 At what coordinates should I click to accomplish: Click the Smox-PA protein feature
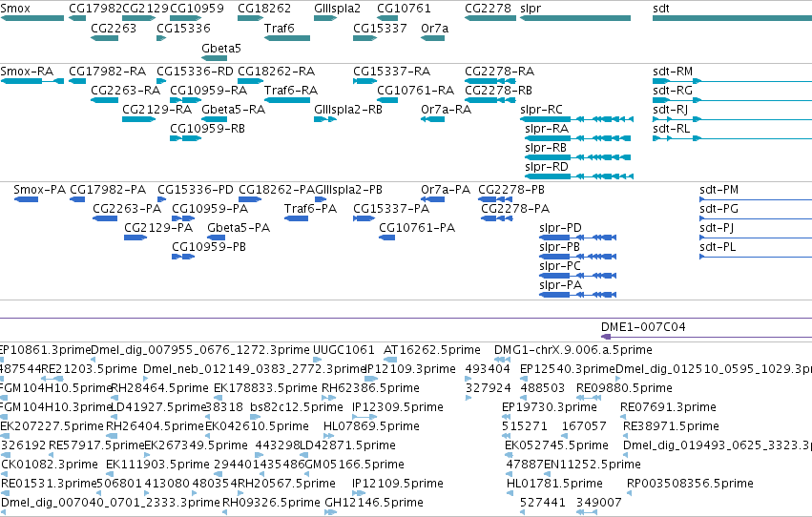coord(26,199)
